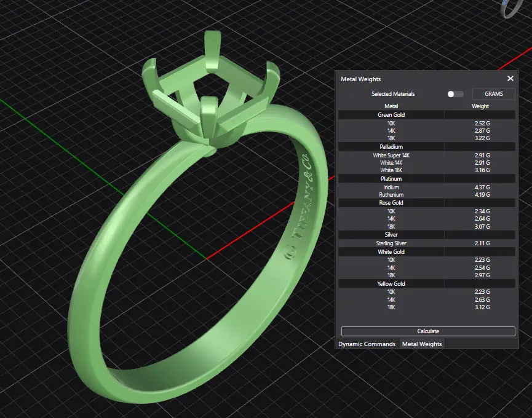This screenshot has height=418, width=532.
Task: Select the White 18K palladium row
Action: pyautogui.click(x=426, y=170)
